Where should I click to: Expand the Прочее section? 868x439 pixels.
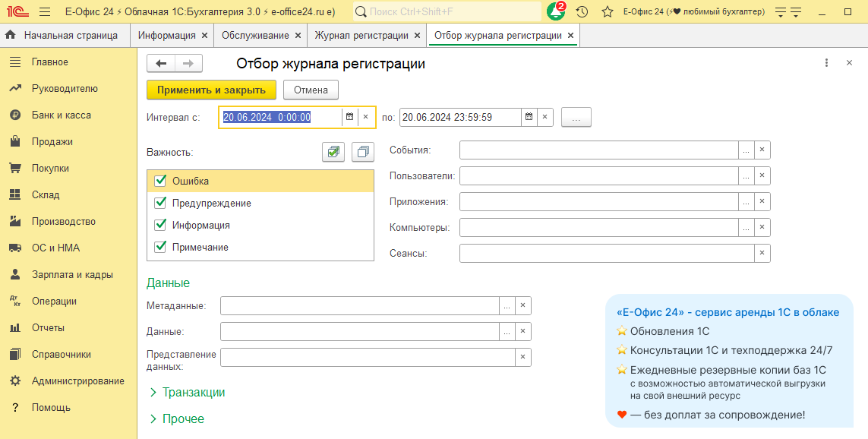(177, 419)
